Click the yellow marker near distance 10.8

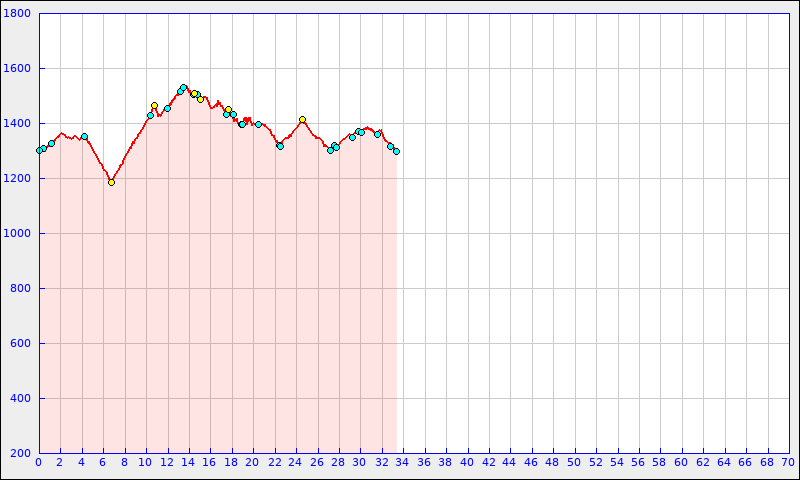tap(154, 105)
